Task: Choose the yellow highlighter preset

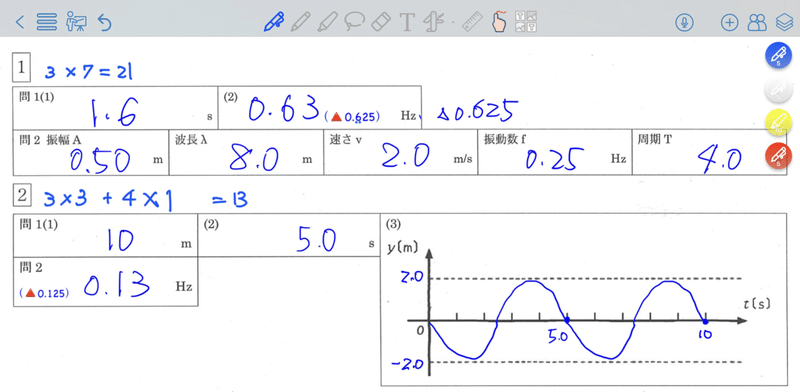Action: tap(778, 122)
